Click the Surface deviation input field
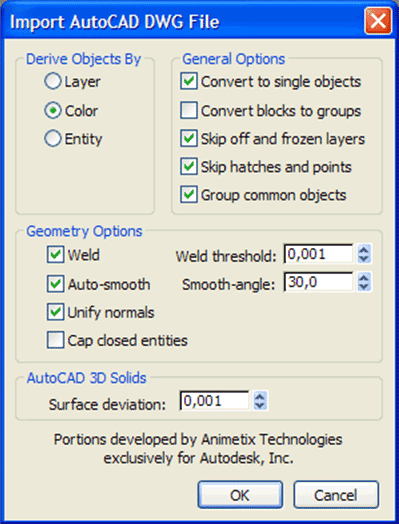The width and height of the screenshot is (399, 524). tap(214, 400)
